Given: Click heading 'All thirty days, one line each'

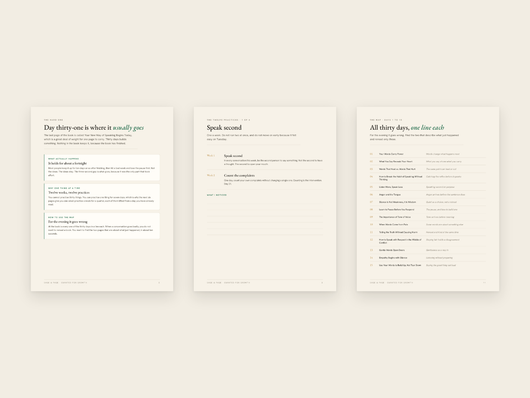Looking at the screenshot, I should pos(407,127).
